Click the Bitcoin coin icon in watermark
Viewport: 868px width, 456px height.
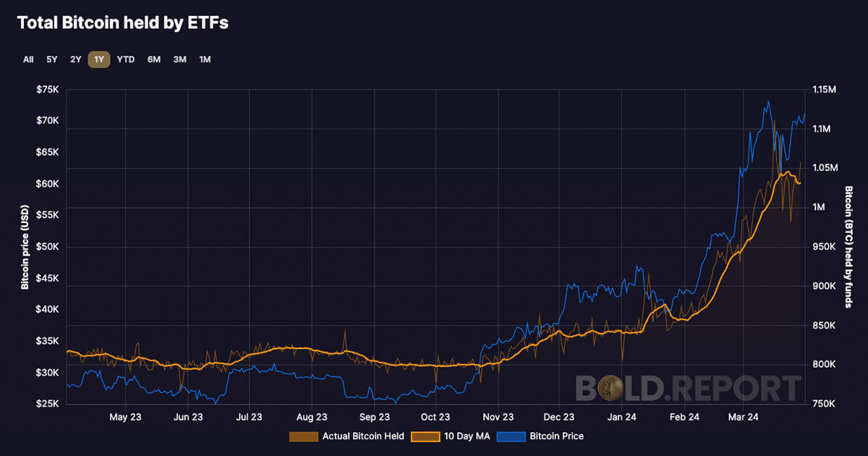point(646,388)
